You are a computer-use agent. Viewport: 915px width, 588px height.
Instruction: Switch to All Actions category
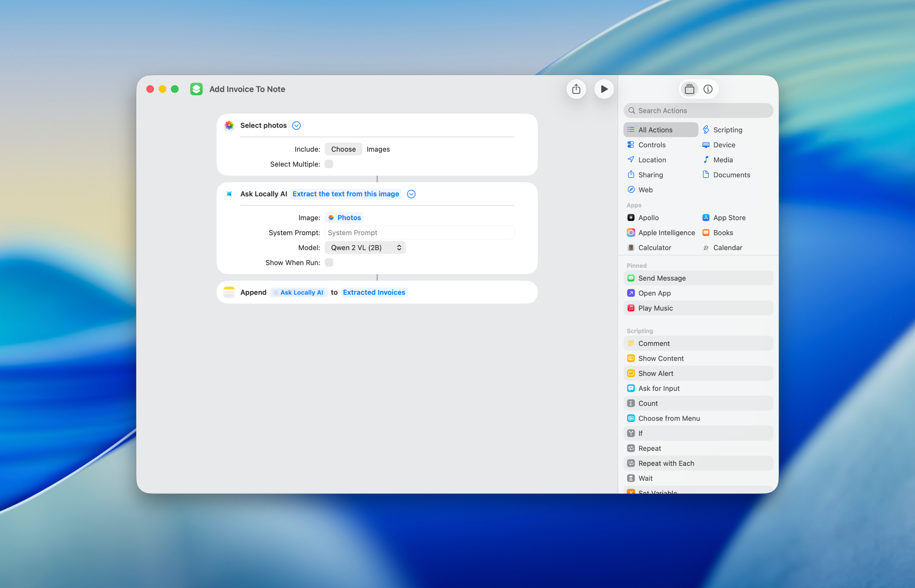(655, 129)
